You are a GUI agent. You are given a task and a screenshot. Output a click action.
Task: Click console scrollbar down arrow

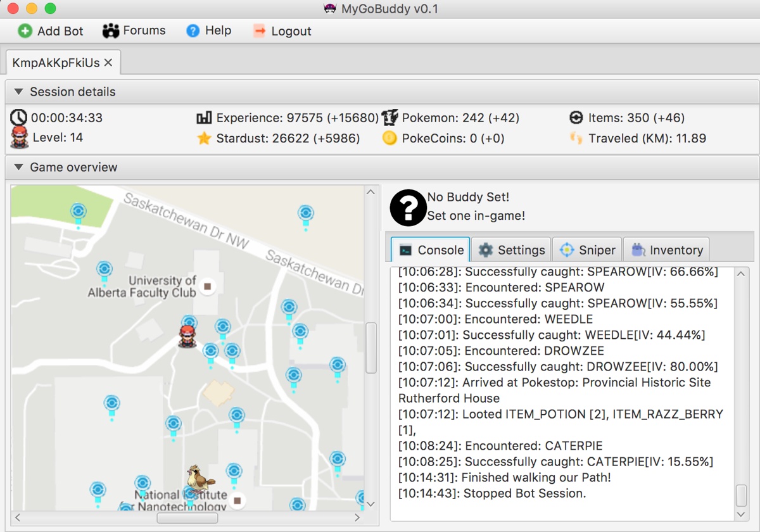[x=741, y=514]
